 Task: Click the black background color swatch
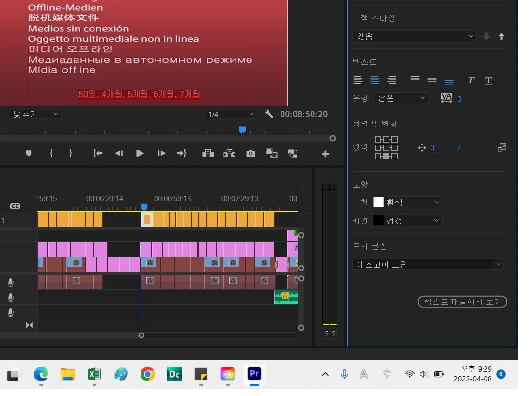pyautogui.click(x=378, y=220)
